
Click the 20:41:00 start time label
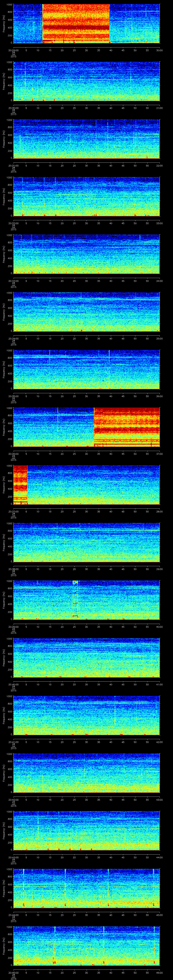[13, 742]
